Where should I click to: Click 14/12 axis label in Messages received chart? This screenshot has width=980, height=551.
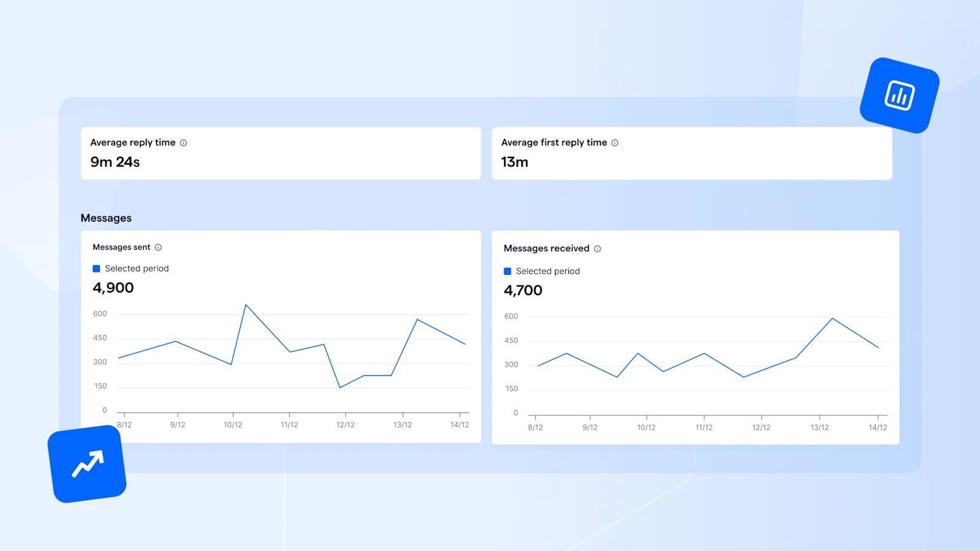[x=878, y=427]
